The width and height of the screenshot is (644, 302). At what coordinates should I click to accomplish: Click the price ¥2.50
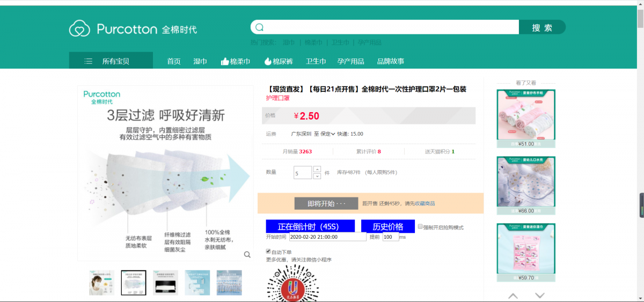(x=306, y=116)
